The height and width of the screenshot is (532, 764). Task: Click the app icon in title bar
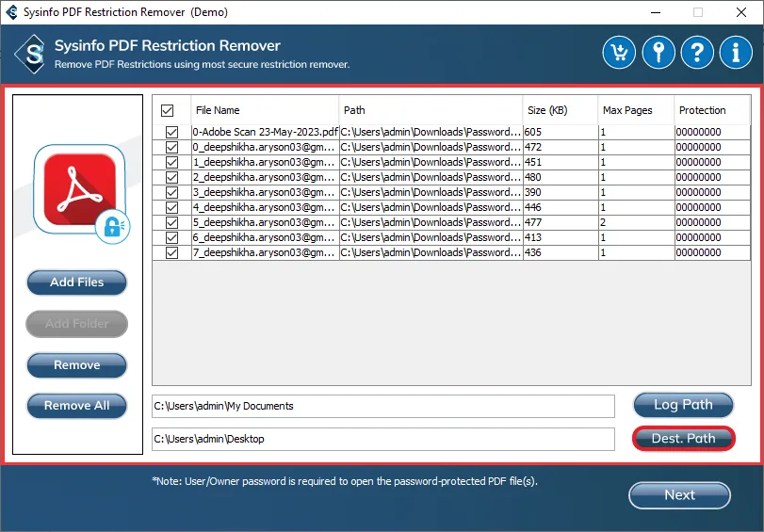(11, 12)
